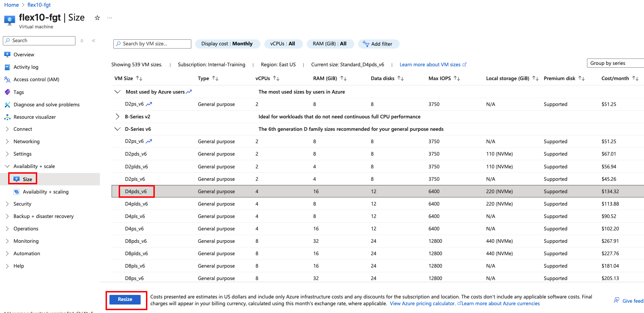Sort by Data disks column arrows
The image size is (644, 313).
[401, 78]
